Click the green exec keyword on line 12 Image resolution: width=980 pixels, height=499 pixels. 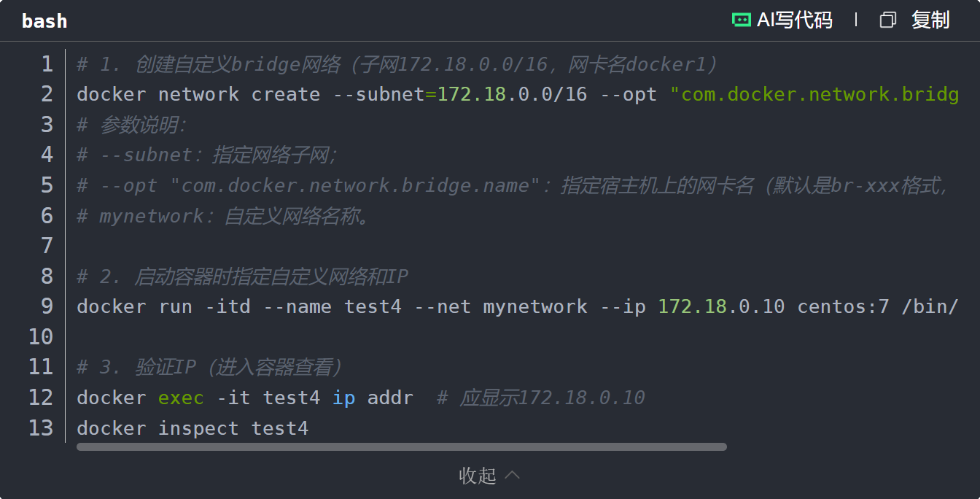click(x=181, y=398)
